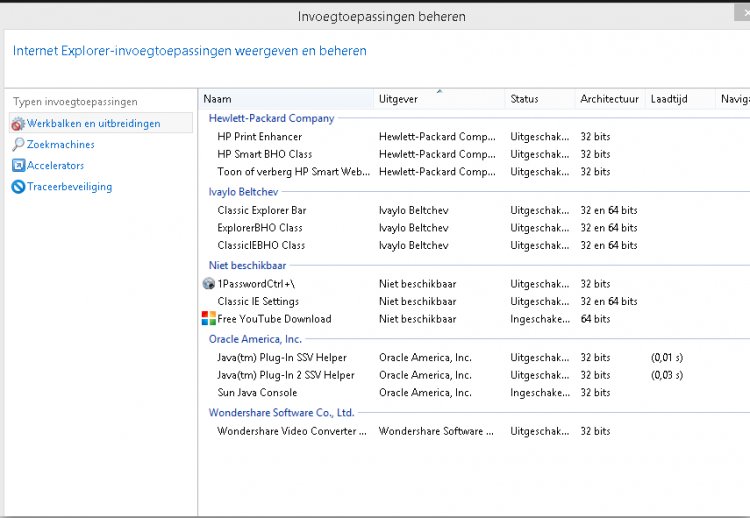
Task: Sort by the Uitgever column header
Action: click(439, 99)
